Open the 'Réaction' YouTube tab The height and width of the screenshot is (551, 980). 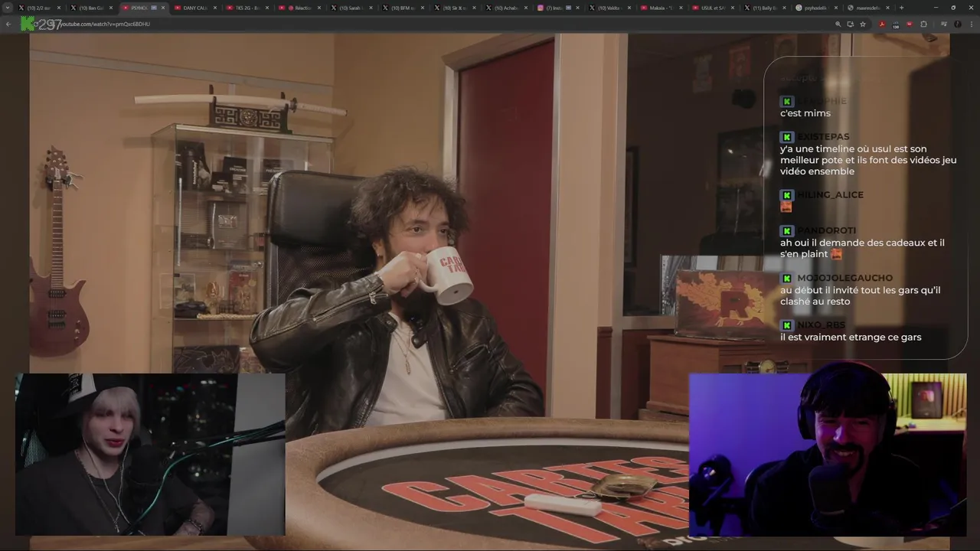pyautogui.click(x=299, y=8)
